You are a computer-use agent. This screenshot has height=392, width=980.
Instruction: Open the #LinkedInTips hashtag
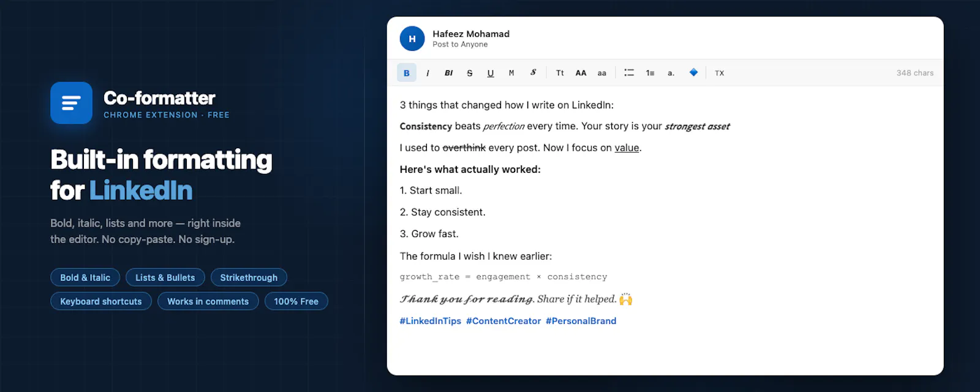431,321
